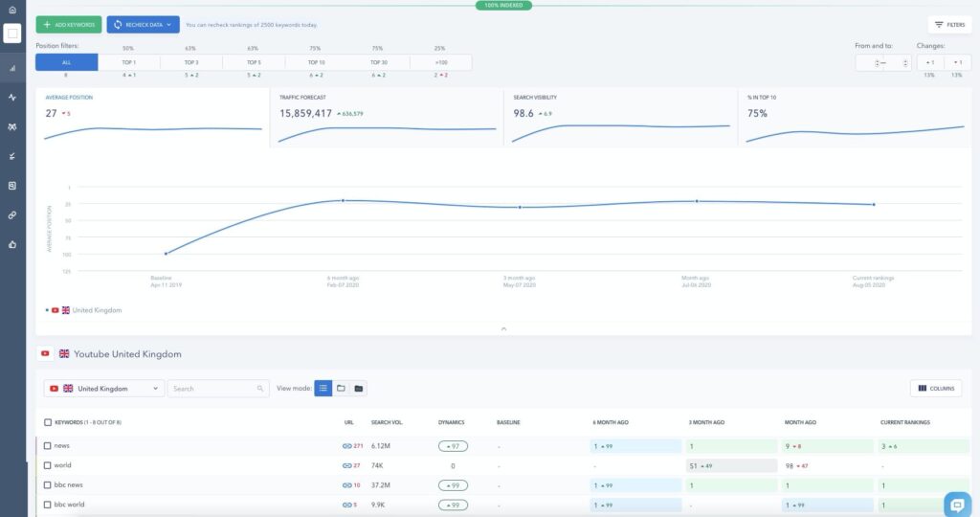Image resolution: width=980 pixels, height=517 pixels.
Task: Adjust the From position stepper
Action: point(877,63)
